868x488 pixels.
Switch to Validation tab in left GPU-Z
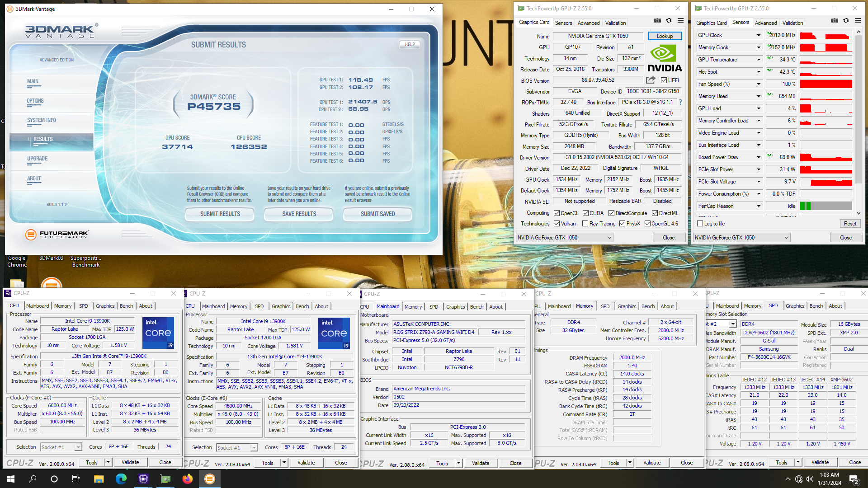(x=615, y=23)
